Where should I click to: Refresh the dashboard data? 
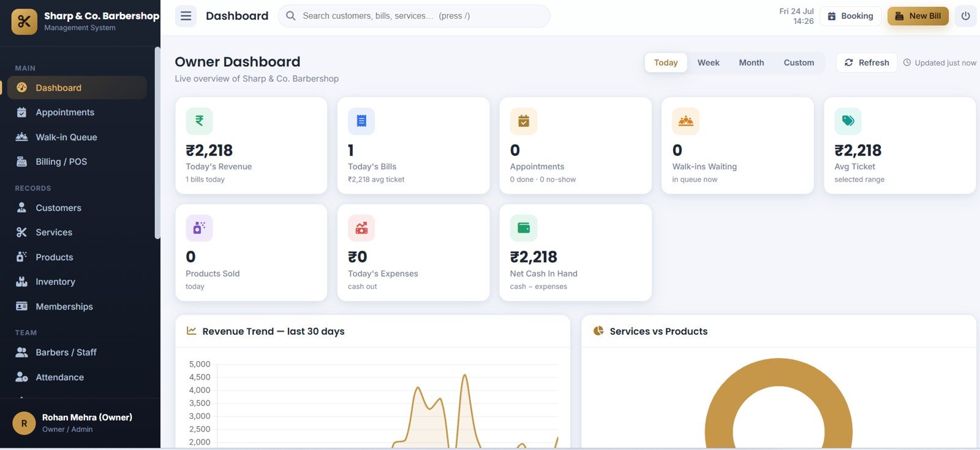(867, 63)
